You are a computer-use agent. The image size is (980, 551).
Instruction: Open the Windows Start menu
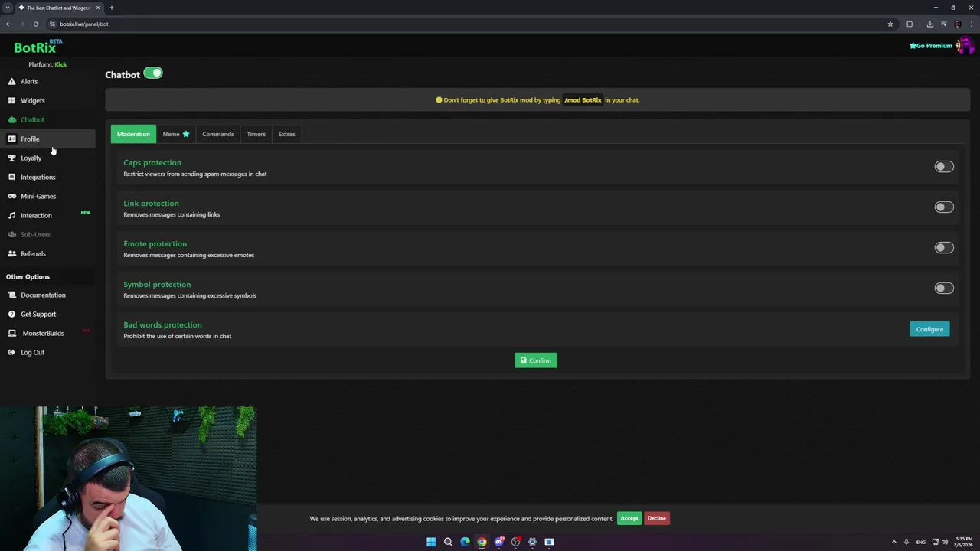tap(431, 542)
